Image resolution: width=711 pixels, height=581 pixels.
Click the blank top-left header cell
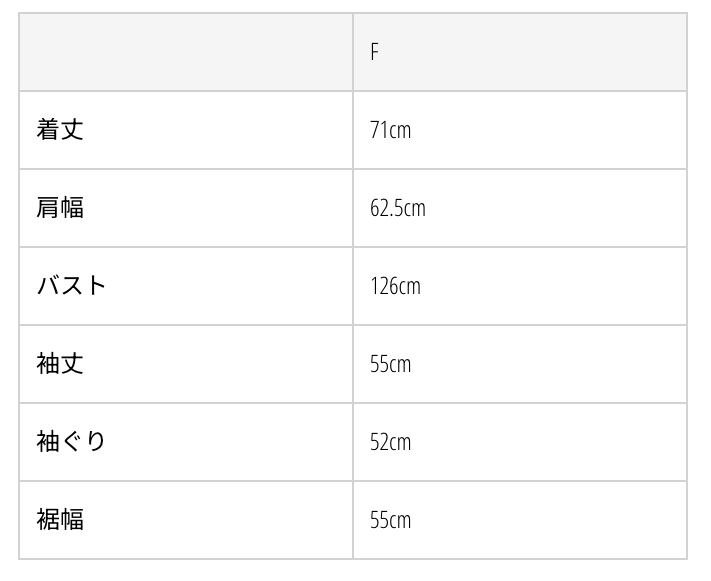click(186, 52)
